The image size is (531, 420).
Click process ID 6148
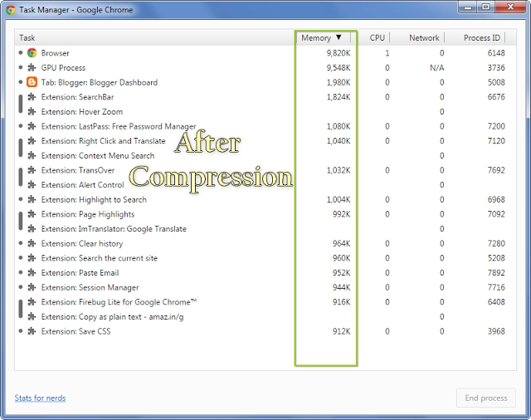496,53
